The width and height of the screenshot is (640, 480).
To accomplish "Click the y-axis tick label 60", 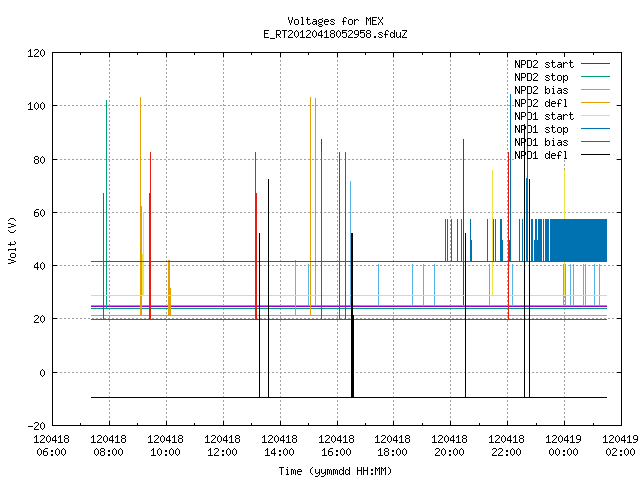I will tap(39, 213).
